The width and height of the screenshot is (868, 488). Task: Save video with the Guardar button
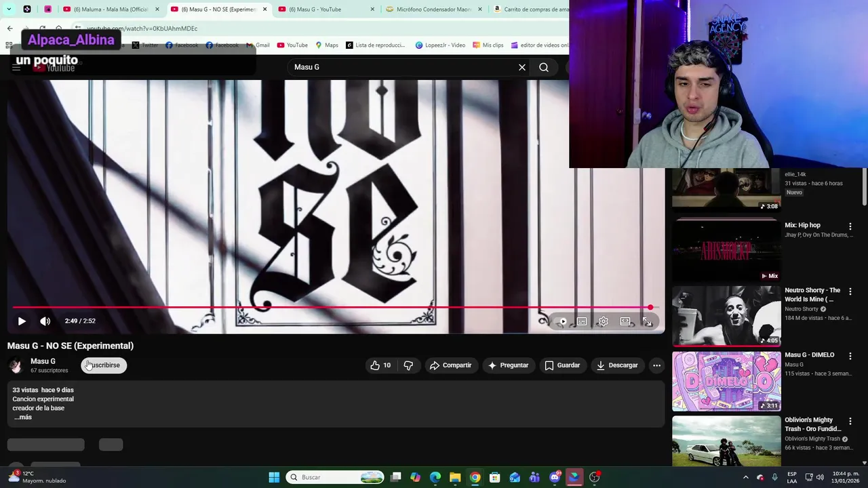[563, 365]
